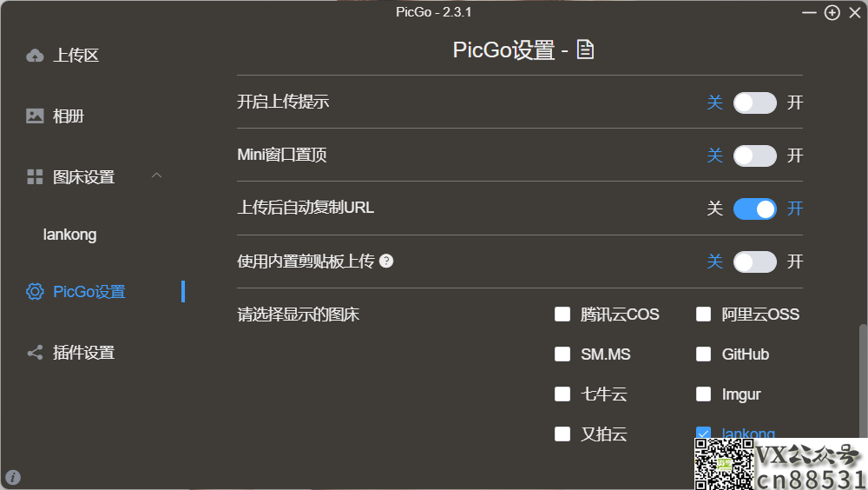Screen dimensions: 868x490
Task: Check the 腾讯云COS checkbox
Action: [x=562, y=315]
